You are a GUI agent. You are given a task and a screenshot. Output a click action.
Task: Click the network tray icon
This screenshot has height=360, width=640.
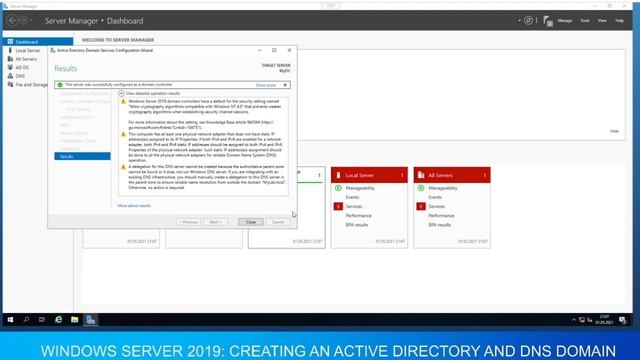pos(582,320)
